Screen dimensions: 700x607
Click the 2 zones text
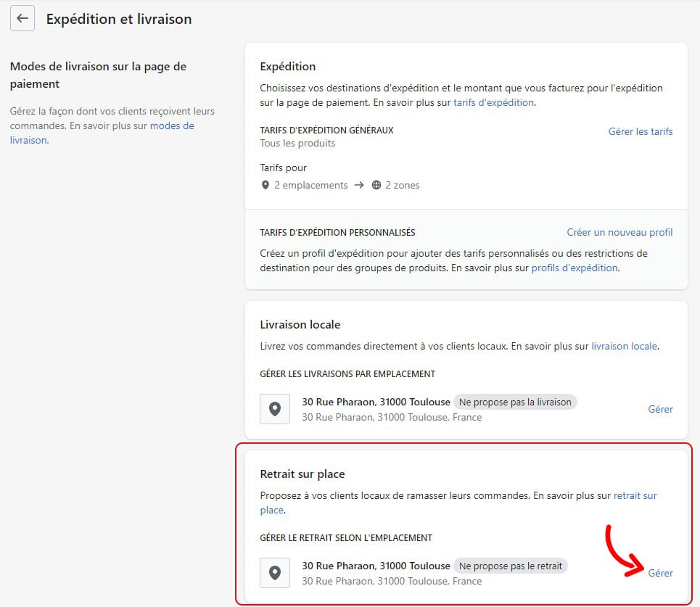point(402,185)
